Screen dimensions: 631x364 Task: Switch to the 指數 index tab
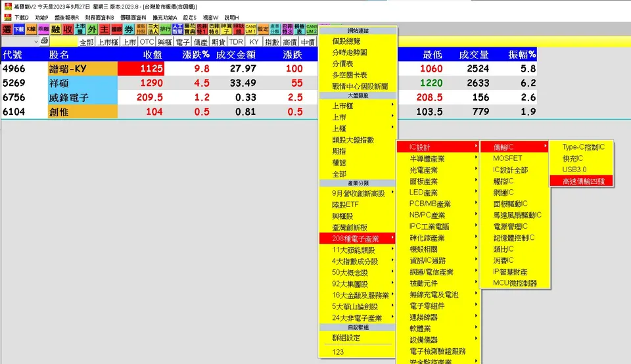click(x=272, y=42)
